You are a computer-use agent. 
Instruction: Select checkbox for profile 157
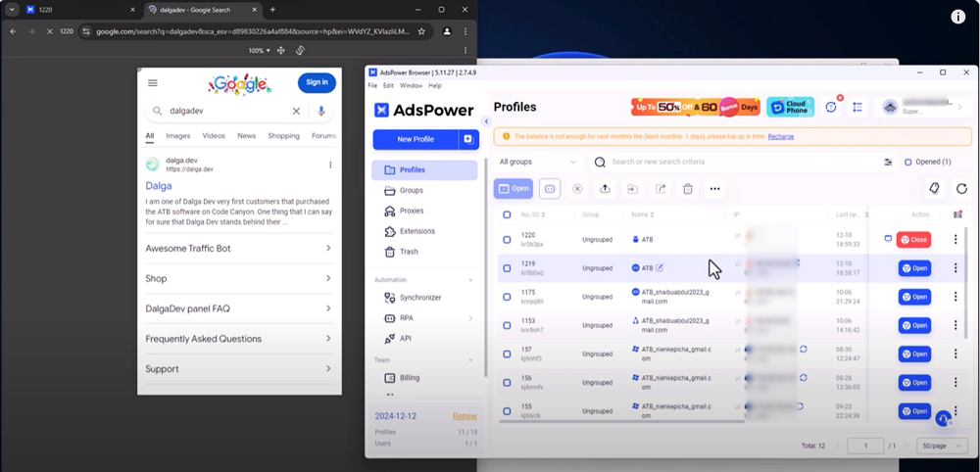(507, 354)
